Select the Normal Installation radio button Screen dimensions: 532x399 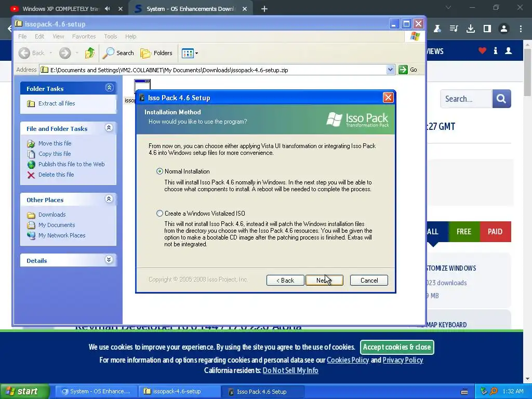click(x=159, y=171)
